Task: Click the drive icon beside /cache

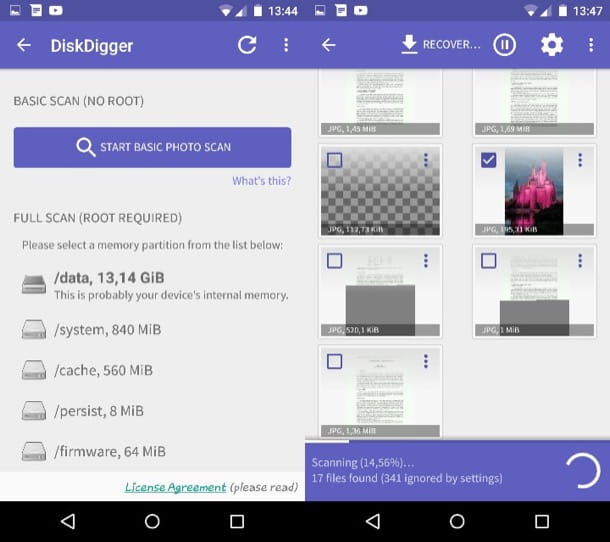Action: pyautogui.click(x=34, y=370)
